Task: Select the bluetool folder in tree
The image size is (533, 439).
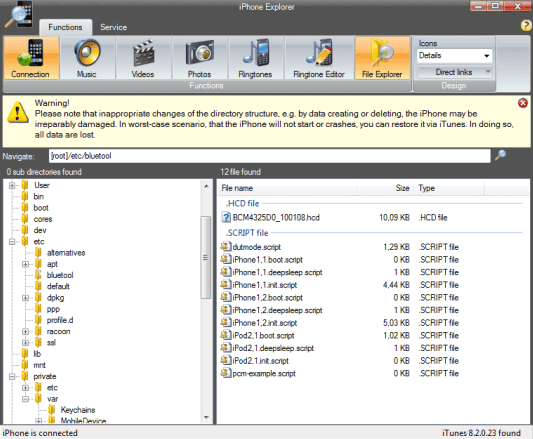Action: coord(60,275)
